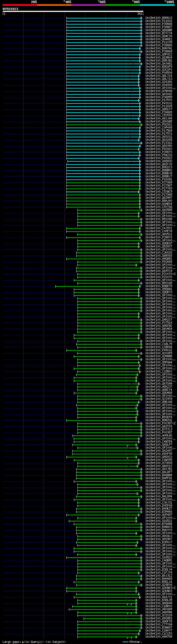Select hit label UniRef100_O24390

pos(159,82)
